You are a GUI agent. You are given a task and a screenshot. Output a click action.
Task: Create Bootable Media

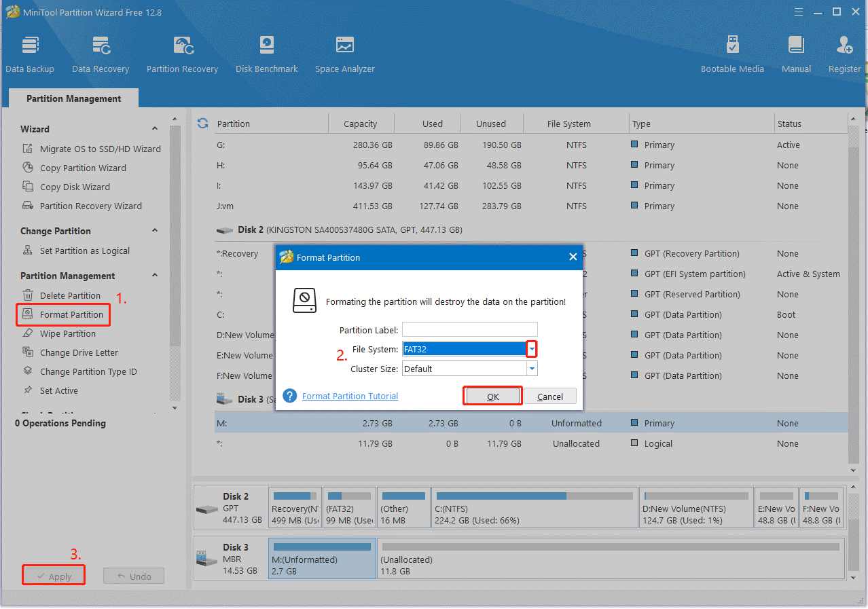click(732, 53)
